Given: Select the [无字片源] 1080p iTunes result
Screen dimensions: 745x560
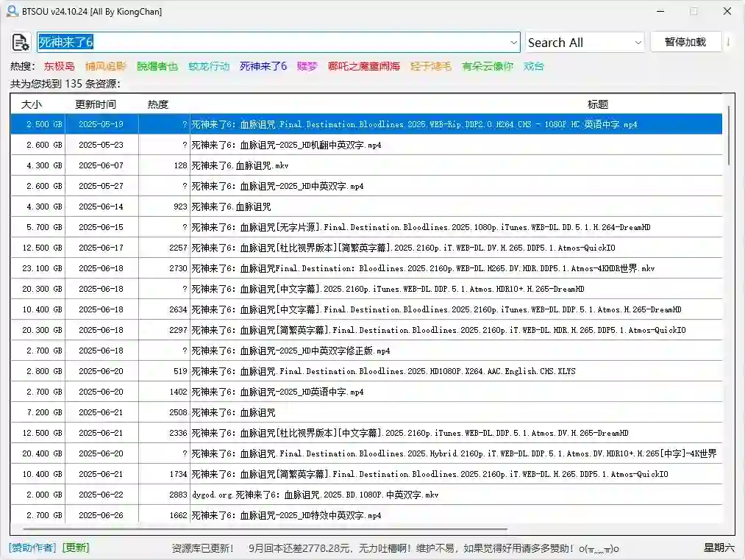Looking at the screenshot, I should point(366,227).
